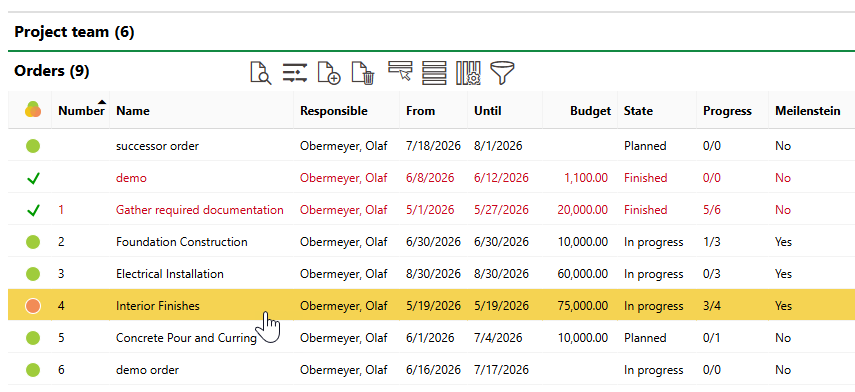This screenshot has height=392, width=855.
Task: Click budget value 20,000.00
Action: [x=583, y=210]
